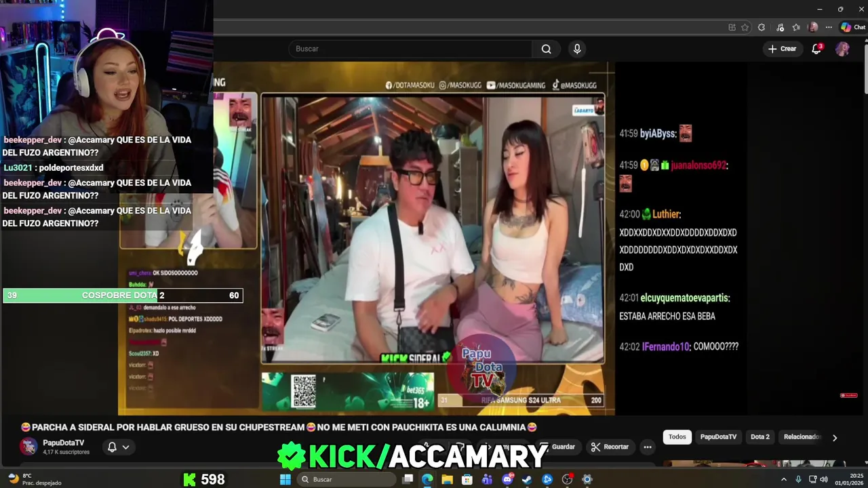Add page to favorites star icon
This screenshot has height=488, width=868.
pyautogui.click(x=745, y=27)
